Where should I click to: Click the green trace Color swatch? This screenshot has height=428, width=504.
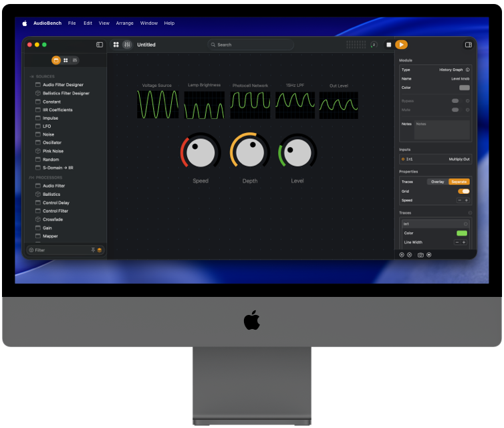tap(462, 233)
